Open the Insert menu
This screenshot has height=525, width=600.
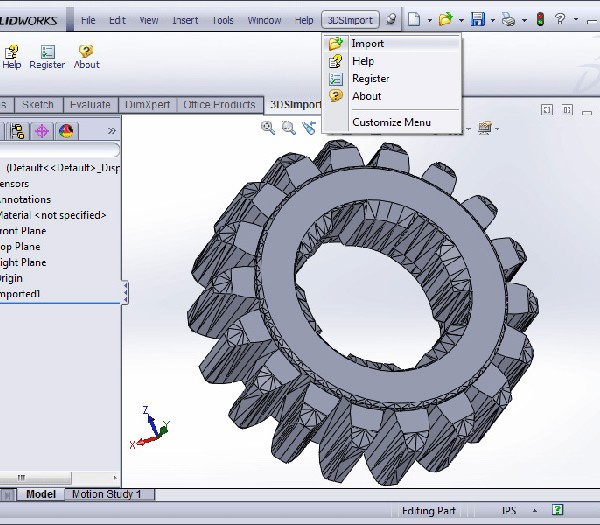tap(185, 20)
